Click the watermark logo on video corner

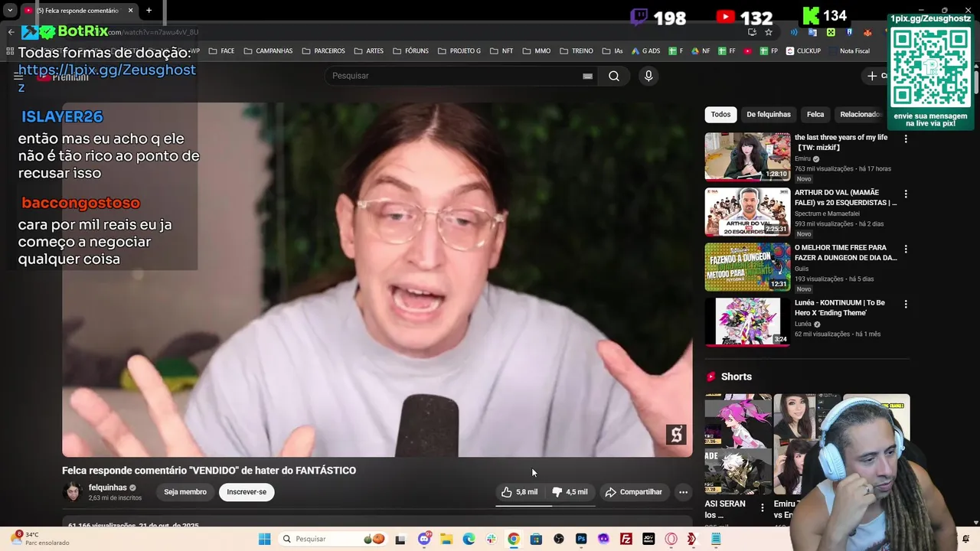tap(676, 435)
